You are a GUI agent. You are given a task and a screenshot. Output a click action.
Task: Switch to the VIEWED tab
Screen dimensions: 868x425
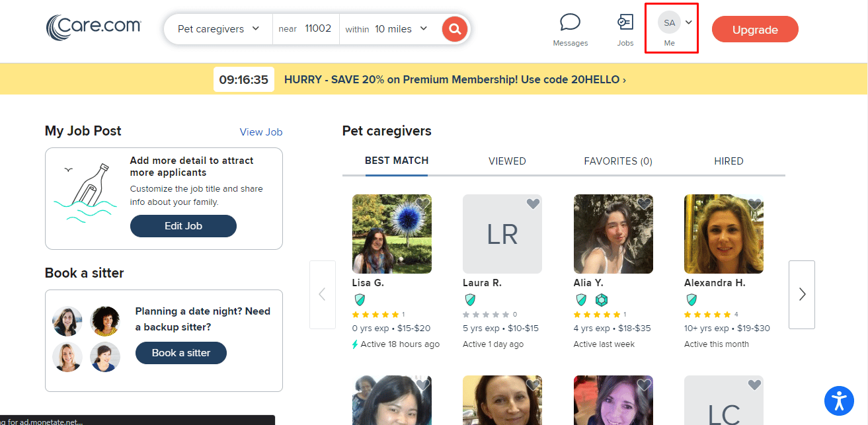coord(507,161)
